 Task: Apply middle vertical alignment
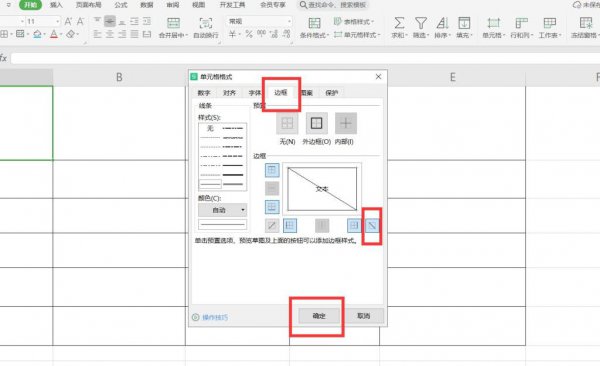coord(110,21)
